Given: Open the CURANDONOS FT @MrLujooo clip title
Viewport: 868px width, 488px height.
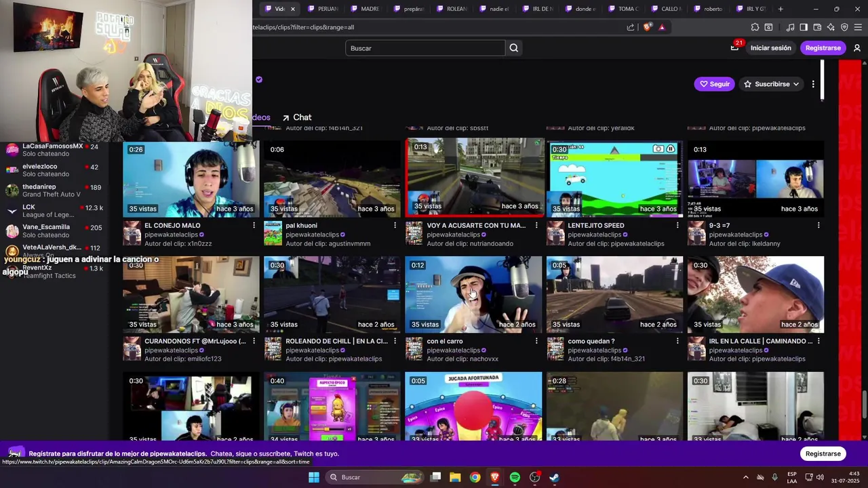Looking at the screenshot, I should point(195,341).
